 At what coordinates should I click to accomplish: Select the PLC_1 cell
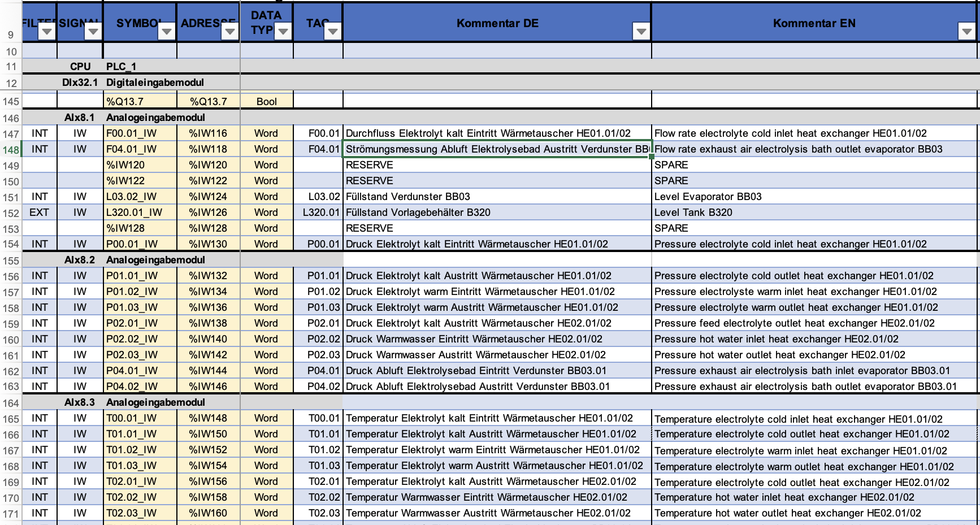pyautogui.click(x=140, y=67)
